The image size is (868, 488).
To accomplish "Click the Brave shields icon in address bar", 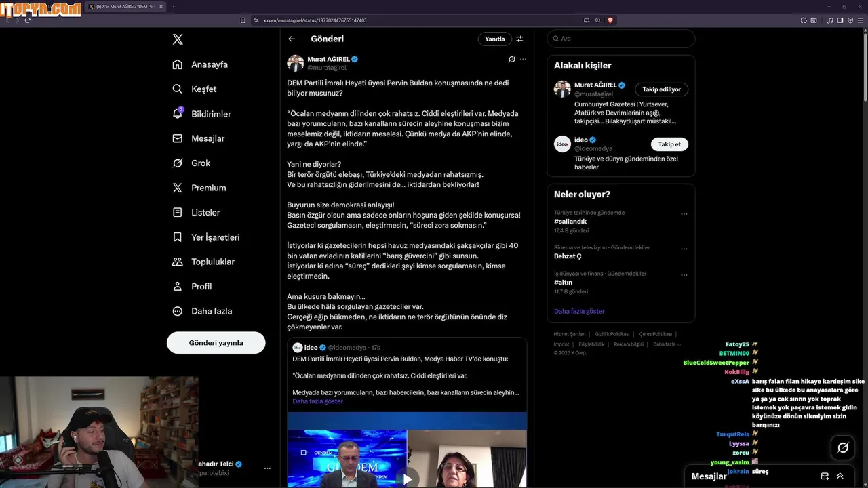I will tap(610, 20).
